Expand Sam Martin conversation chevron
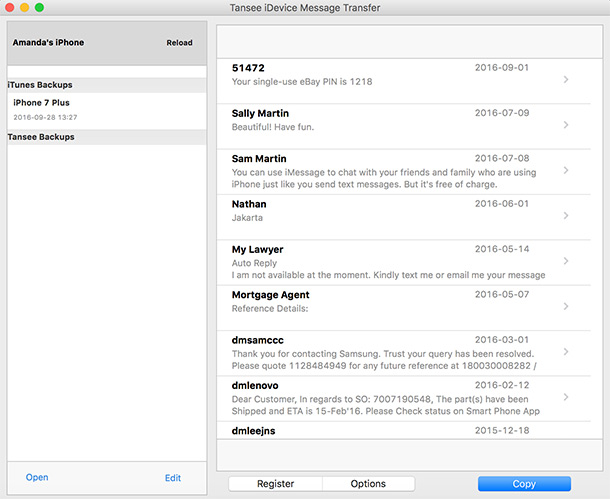Image resolution: width=610 pixels, height=499 pixels. coord(566,170)
